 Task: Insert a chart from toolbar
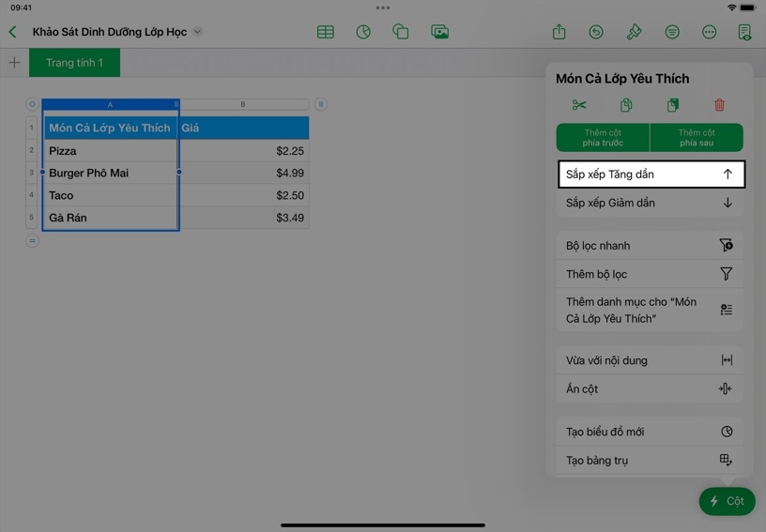(x=363, y=32)
